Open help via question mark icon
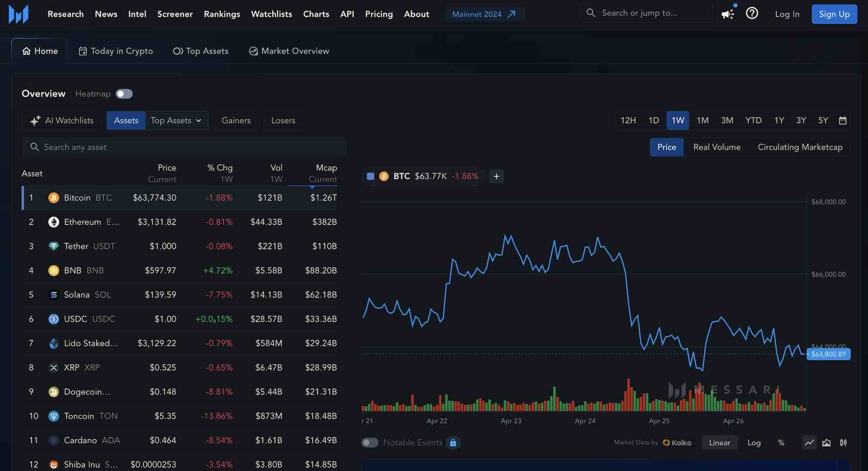 (x=752, y=13)
